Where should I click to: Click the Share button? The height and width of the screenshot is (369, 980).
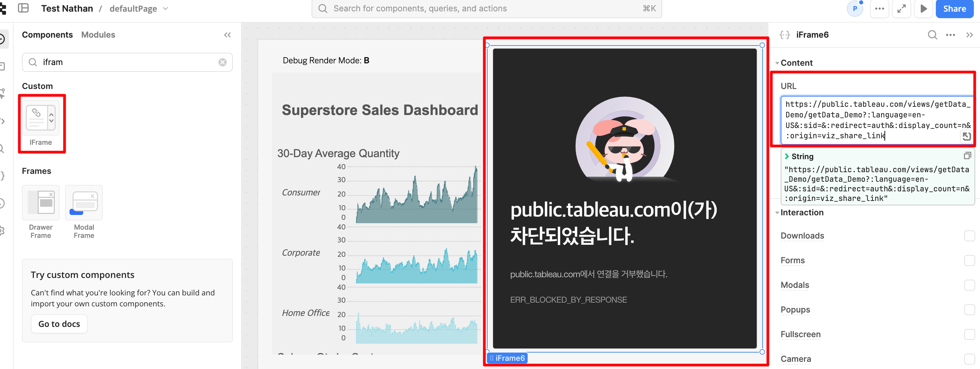click(954, 9)
